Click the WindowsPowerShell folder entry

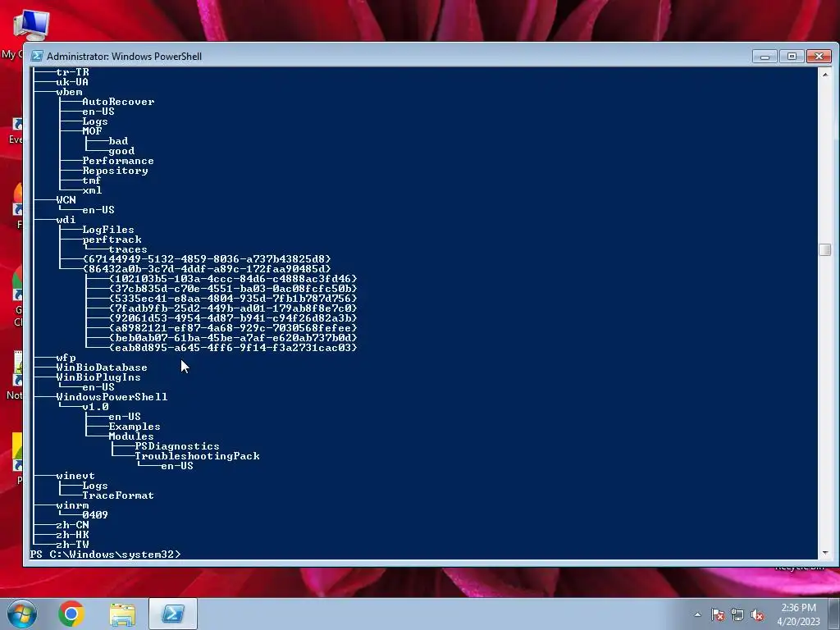pos(112,397)
